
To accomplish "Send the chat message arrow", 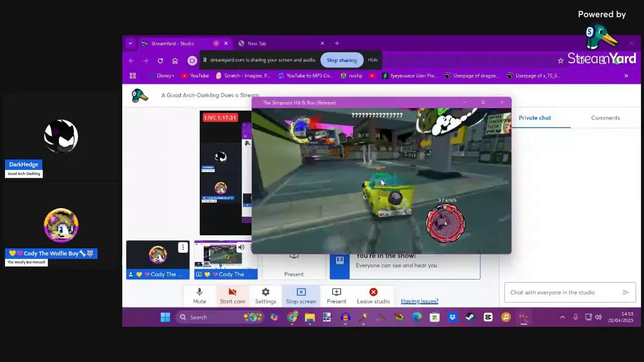I will coord(626,292).
